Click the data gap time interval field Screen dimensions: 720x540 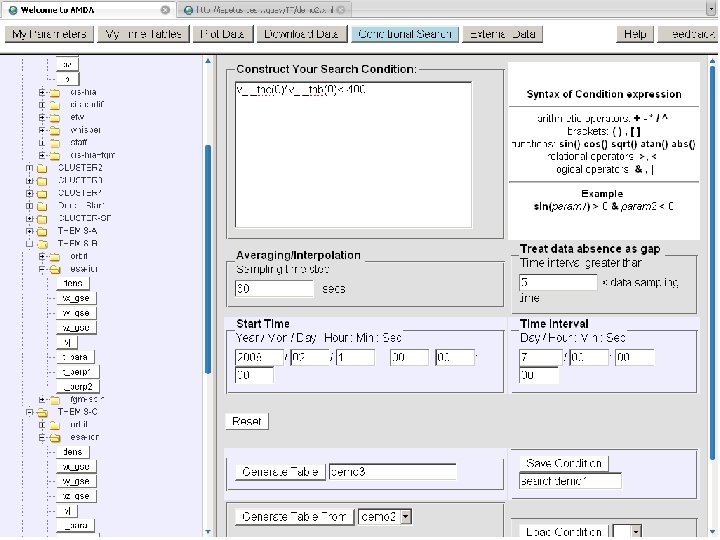coord(558,282)
